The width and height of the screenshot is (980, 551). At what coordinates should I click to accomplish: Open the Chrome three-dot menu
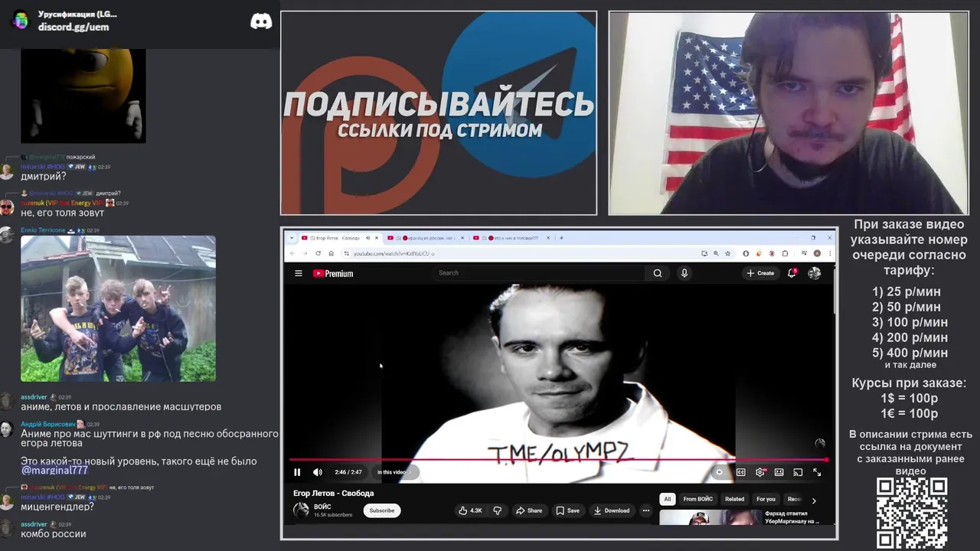coord(830,253)
